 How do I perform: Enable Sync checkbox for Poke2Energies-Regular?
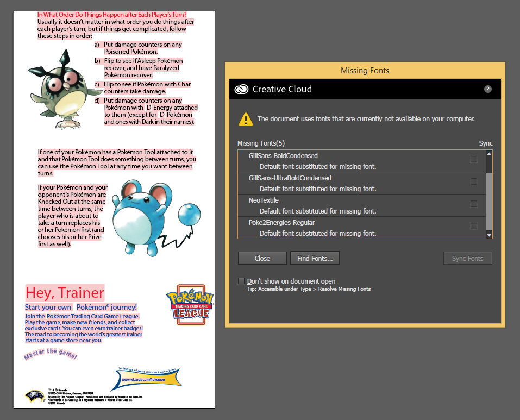coord(474,226)
